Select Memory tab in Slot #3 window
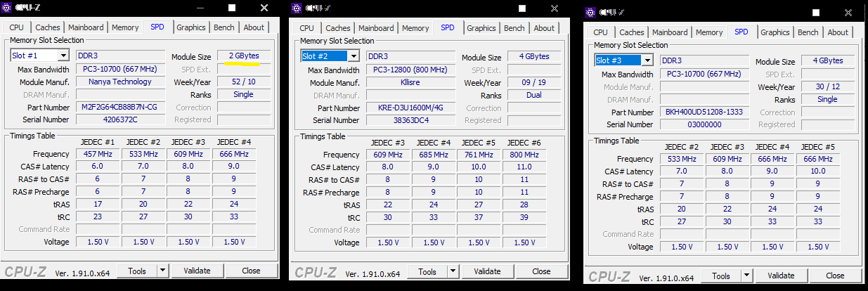The width and height of the screenshot is (868, 291). 709,32
